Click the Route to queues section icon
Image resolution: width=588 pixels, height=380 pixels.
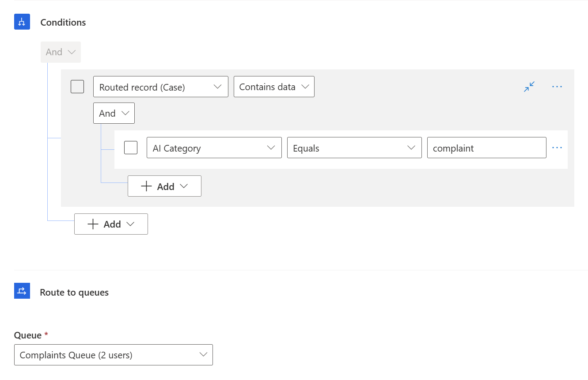(22, 291)
